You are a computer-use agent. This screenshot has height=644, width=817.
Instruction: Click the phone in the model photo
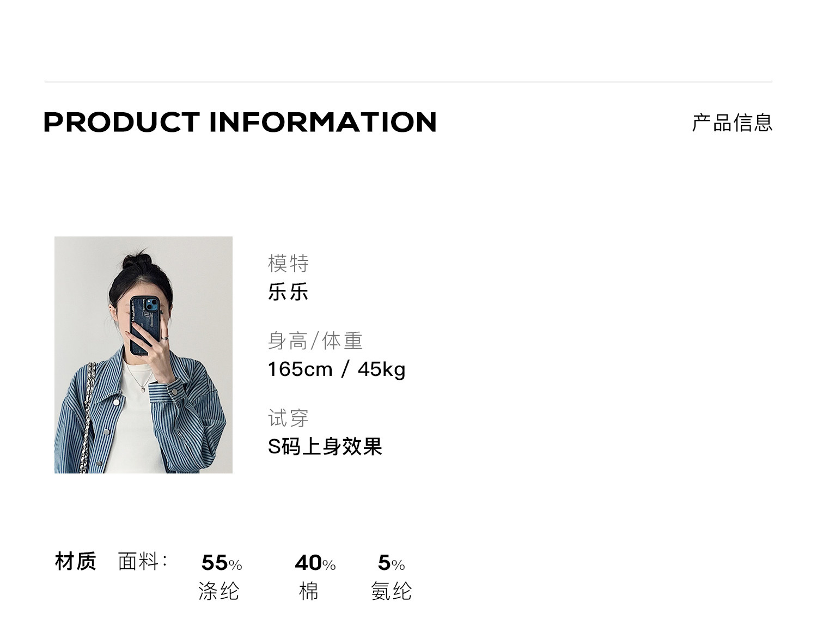coord(145,324)
